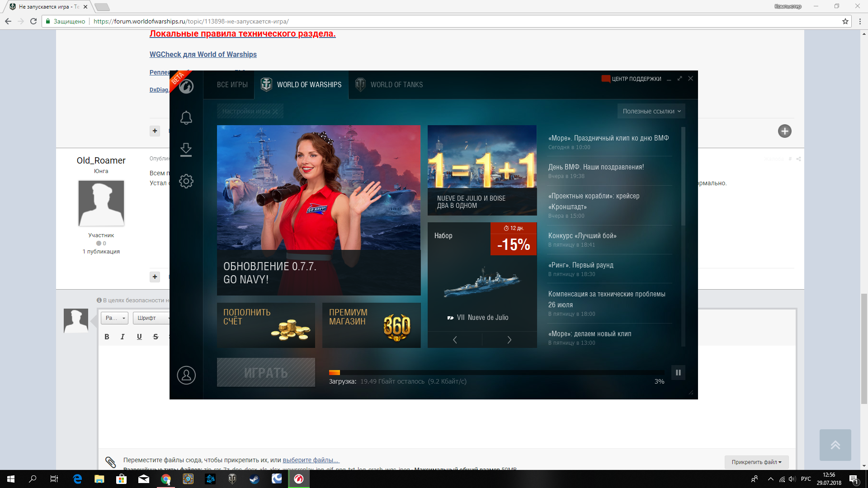Open the ПРЕМИУМ МАГАЗИН tile
868x488 pixels.
click(x=371, y=325)
